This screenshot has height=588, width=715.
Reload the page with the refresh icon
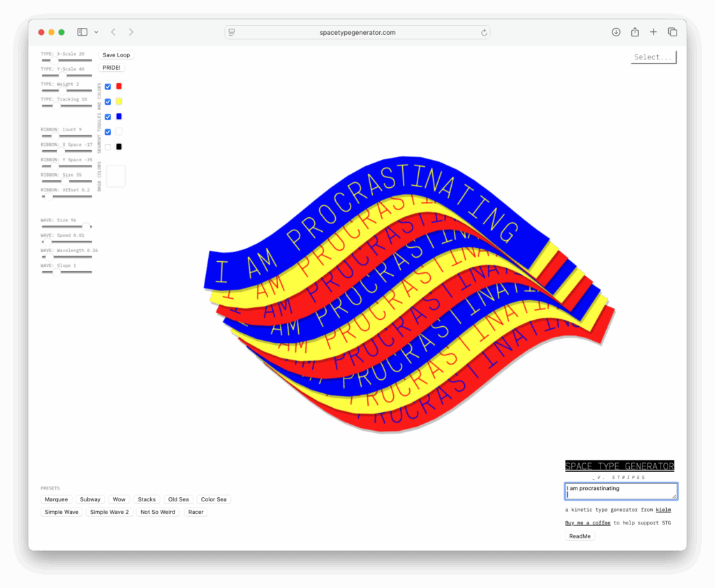[484, 32]
